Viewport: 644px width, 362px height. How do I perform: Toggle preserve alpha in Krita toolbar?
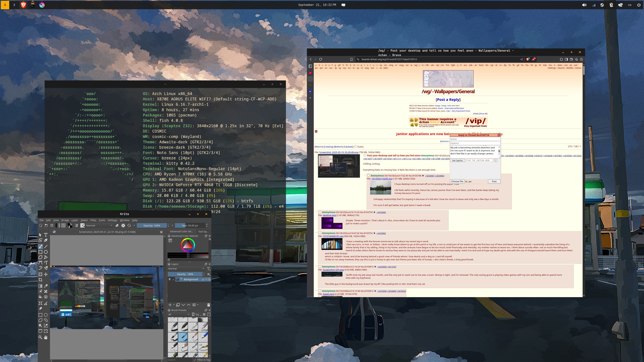[x=123, y=225]
